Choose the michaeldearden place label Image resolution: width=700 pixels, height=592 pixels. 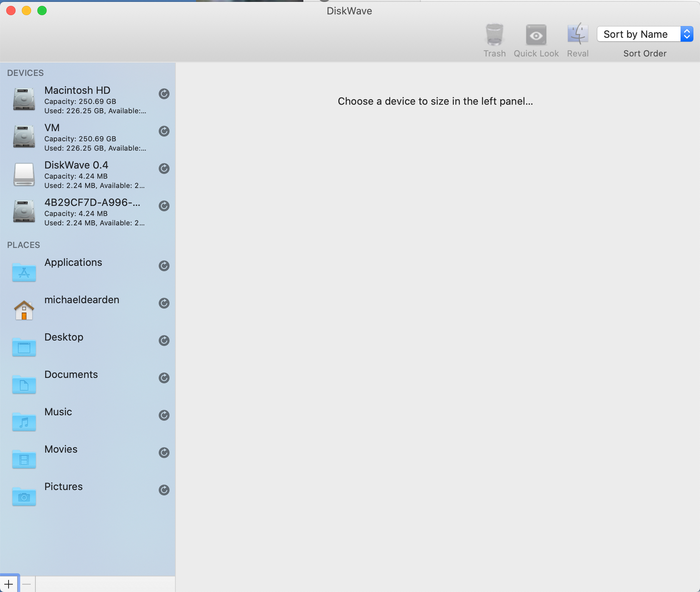[82, 300]
